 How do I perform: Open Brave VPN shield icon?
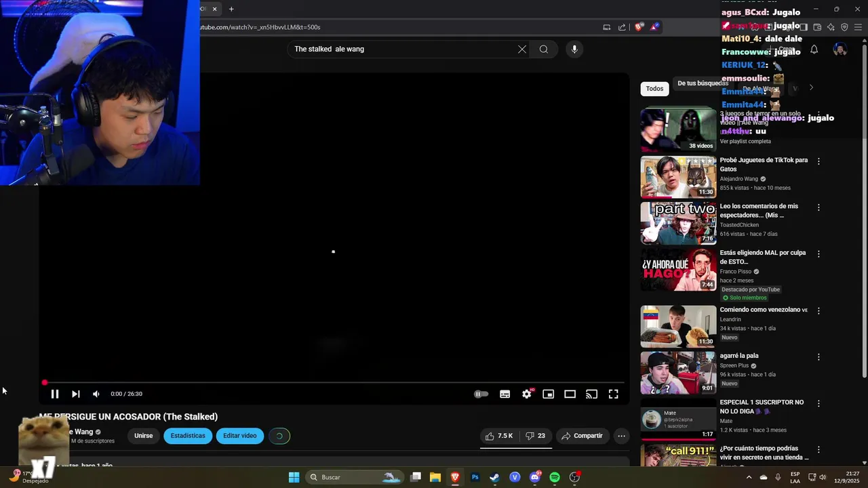coord(844,27)
